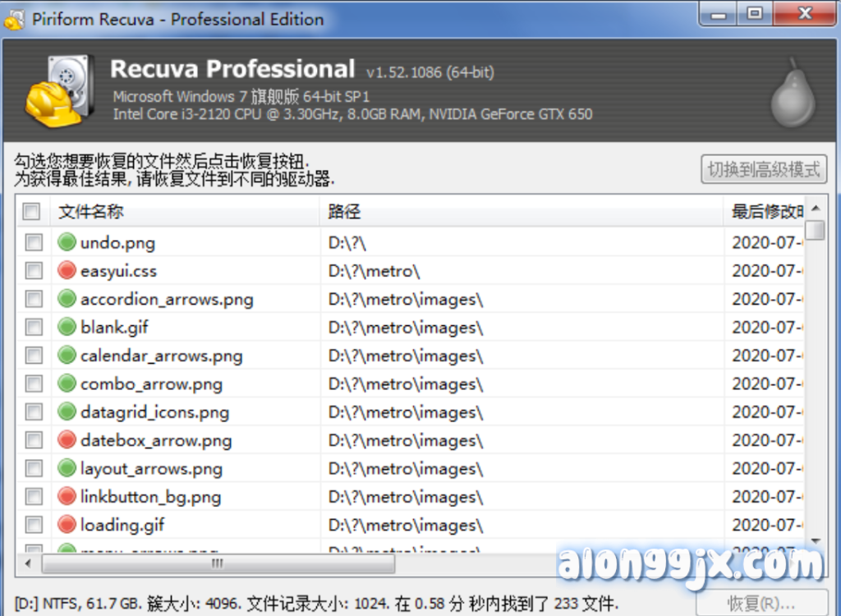
Task: Select the checkbox next to combo_arrow.png
Action: tap(34, 384)
